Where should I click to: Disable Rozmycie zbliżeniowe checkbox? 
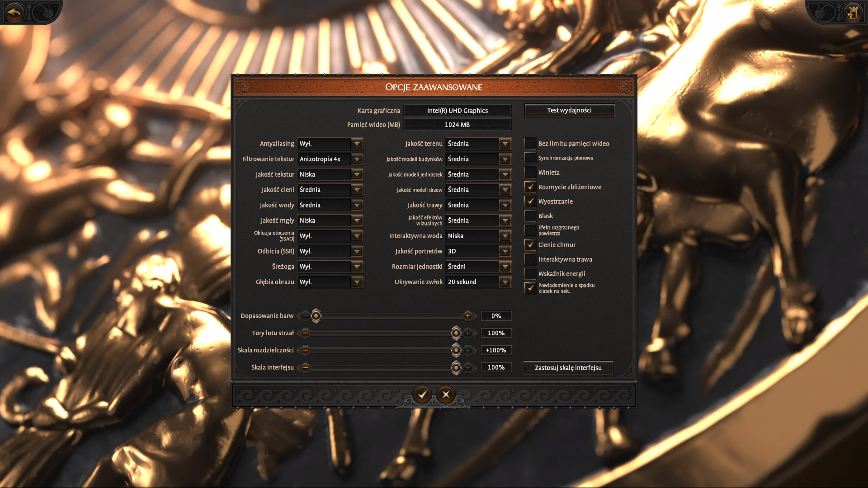(x=530, y=187)
